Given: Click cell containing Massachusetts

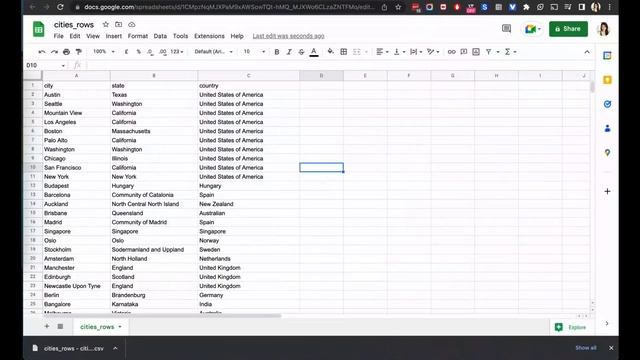Looking at the screenshot, I should pyautogui.click(x=154, y=131).
